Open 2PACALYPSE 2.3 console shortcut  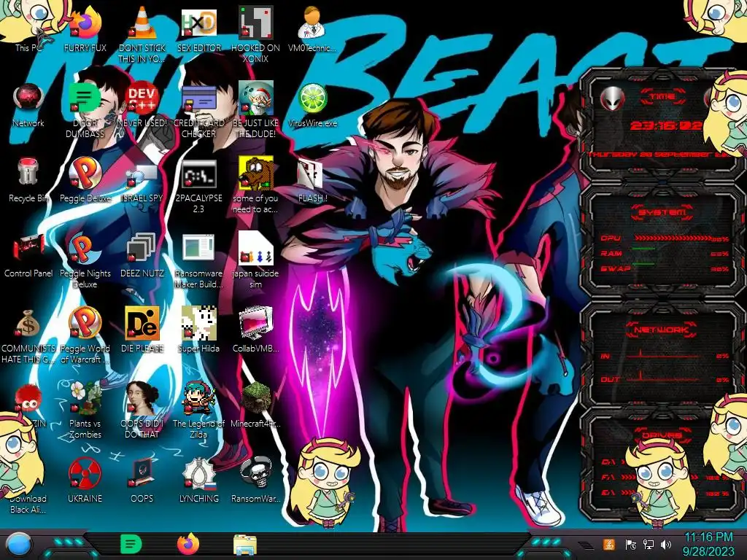pyautogui.click(x=199, y=184)
